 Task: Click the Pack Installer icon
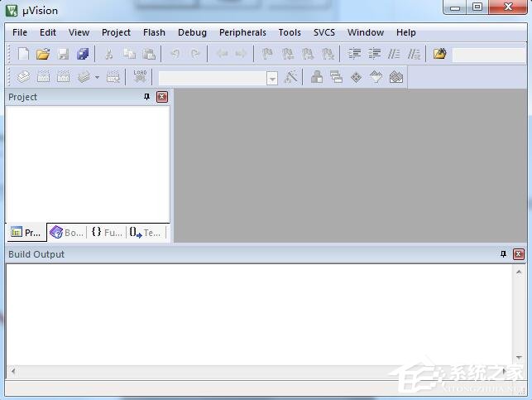coord(396,77)
